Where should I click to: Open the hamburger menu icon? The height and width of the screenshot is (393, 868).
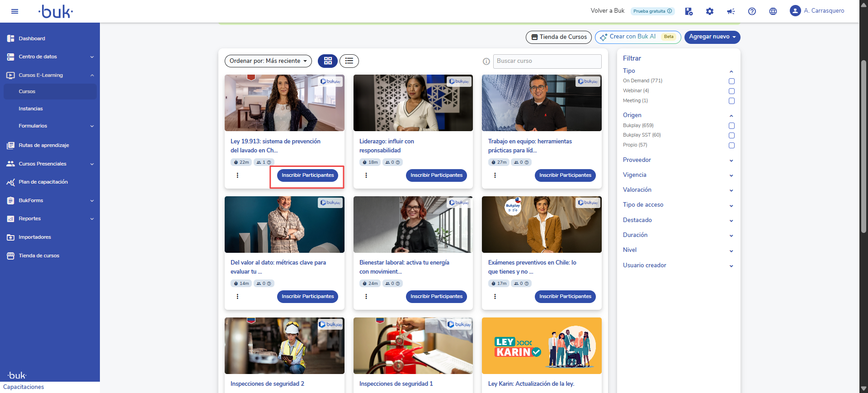click(x=14, y=11)
